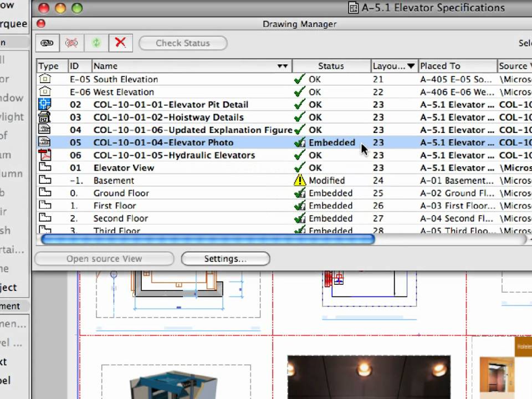Click Layout number 21 cell
This screenshot has width=532, height=399.
point(378,79)
